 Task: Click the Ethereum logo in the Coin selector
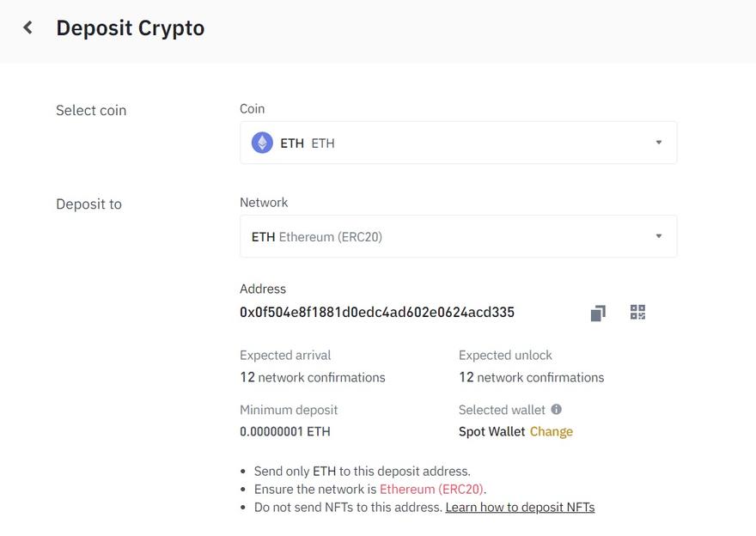260,142
